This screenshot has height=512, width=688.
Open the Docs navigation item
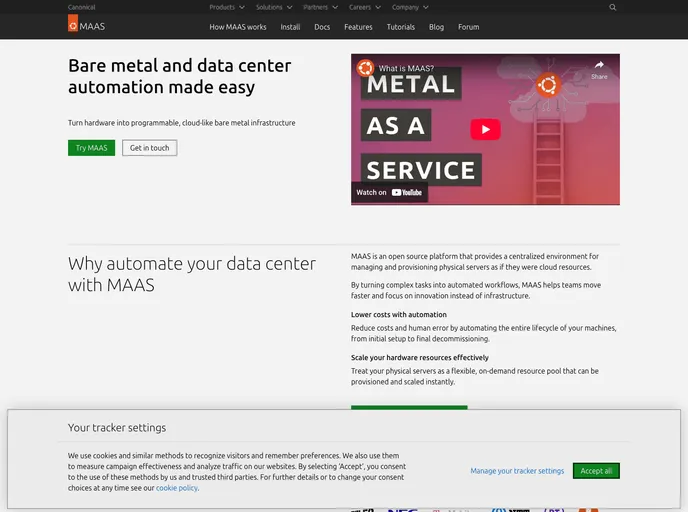pyautogui.click(x=322, y=27)
